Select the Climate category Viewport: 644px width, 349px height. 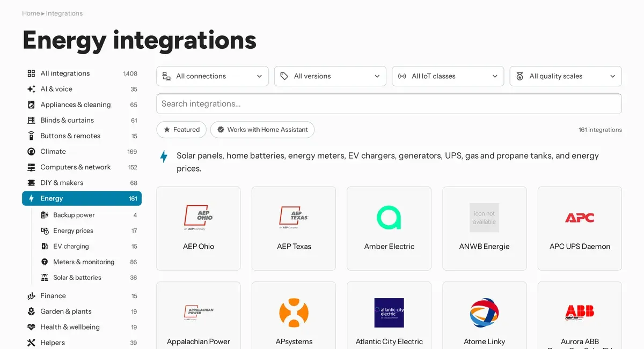pyautogui.click(x=82, y=152)
